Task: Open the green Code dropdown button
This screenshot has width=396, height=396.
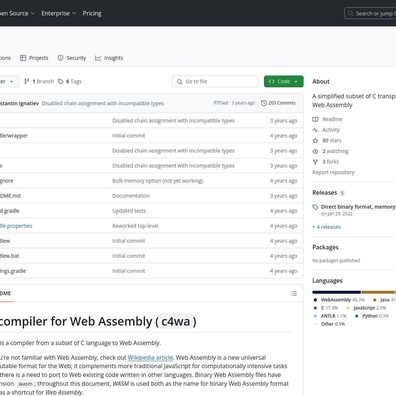Action: click(x=284, y=81)
